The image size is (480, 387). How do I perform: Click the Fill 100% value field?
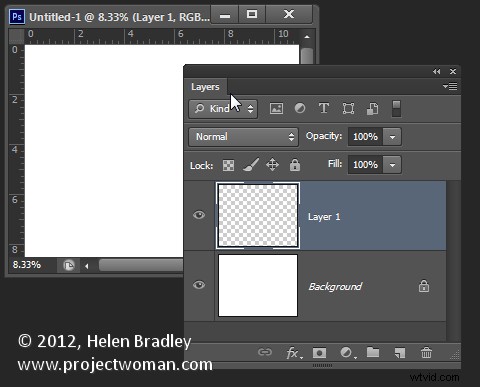click(x=366, y=165)
